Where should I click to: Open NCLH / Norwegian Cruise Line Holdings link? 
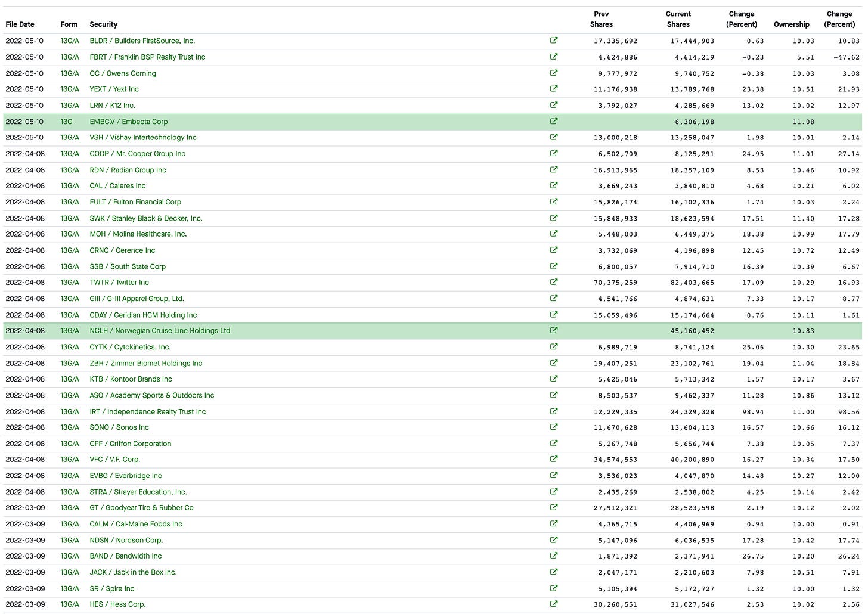(x=160, y=330)
